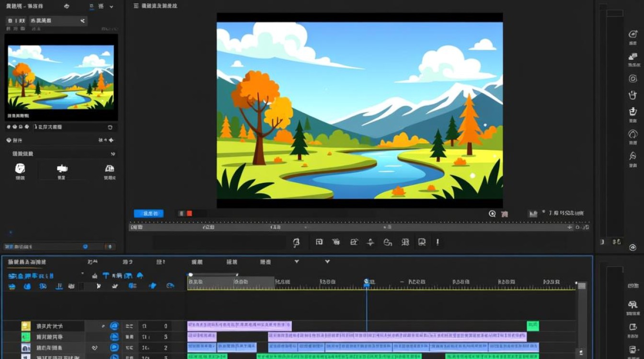
Task: Switch to the leftmost timeline panel tab
Action: pos(27,262)
